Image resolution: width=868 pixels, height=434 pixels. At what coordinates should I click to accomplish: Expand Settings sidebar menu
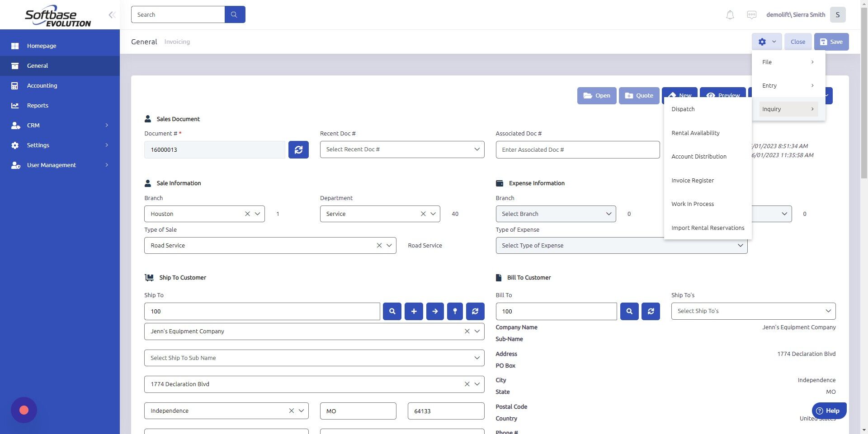click(x=60, y=145)
